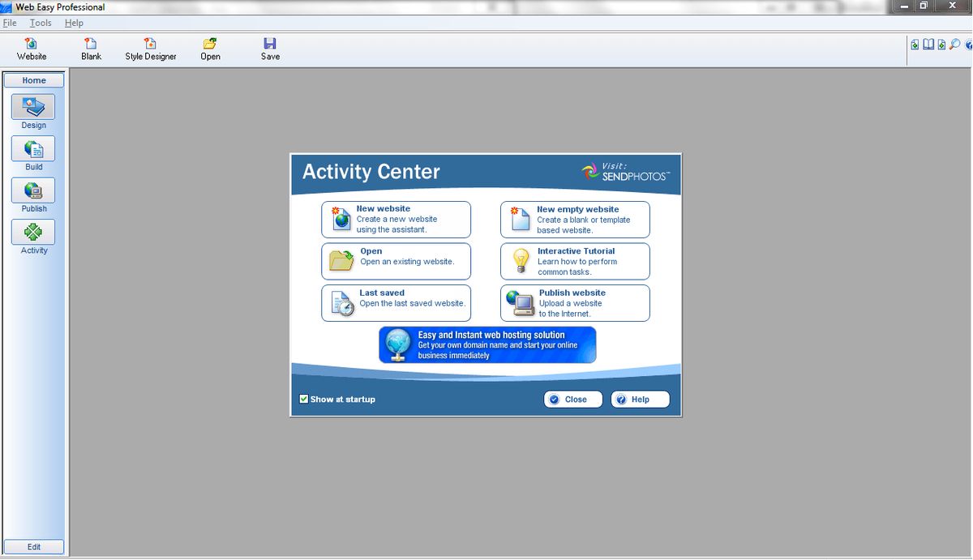Save the project using the Save icon
The height and width of the screenshot is (560, 973).
[269, 48]
